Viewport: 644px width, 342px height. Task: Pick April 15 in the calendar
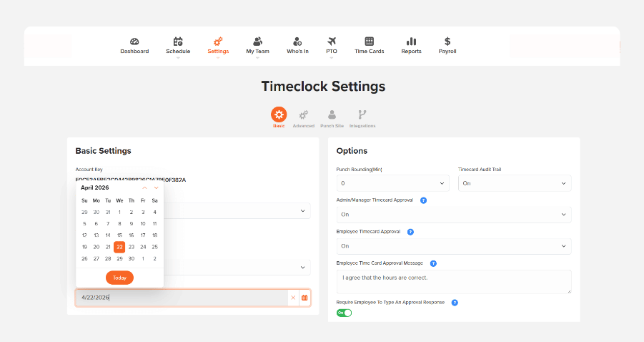tap(119, 235)
